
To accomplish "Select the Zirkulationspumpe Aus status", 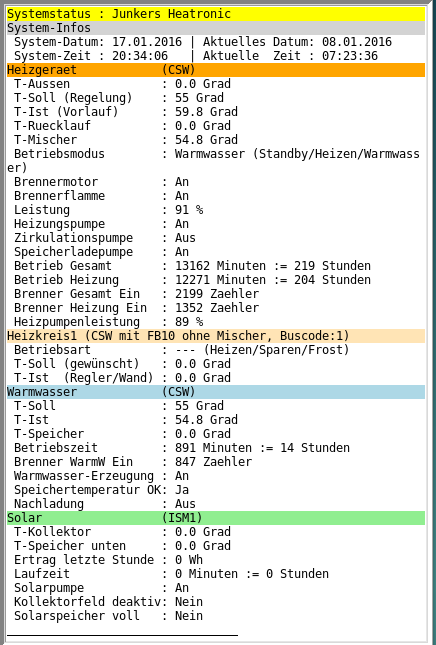I will (x=105, y=238).
